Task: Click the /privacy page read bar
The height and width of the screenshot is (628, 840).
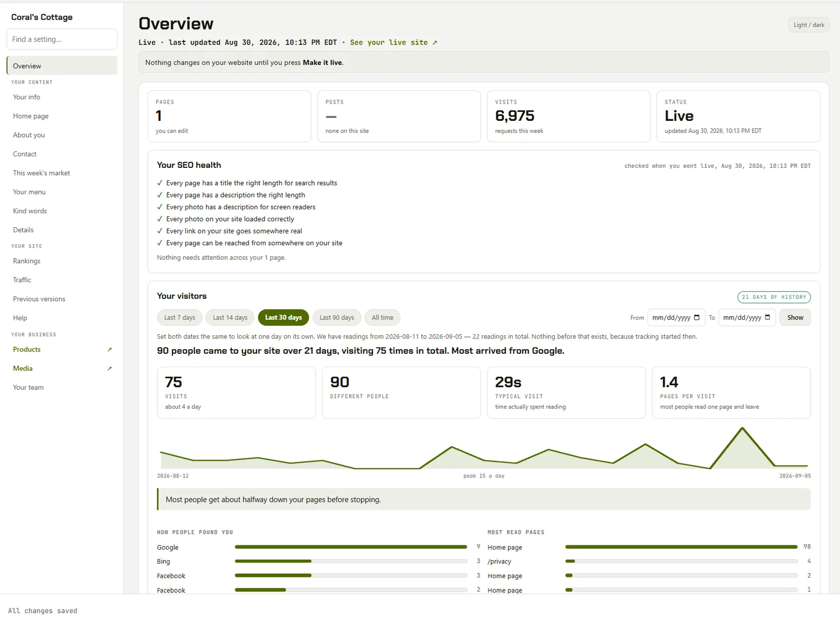Action: pos(682,561)
